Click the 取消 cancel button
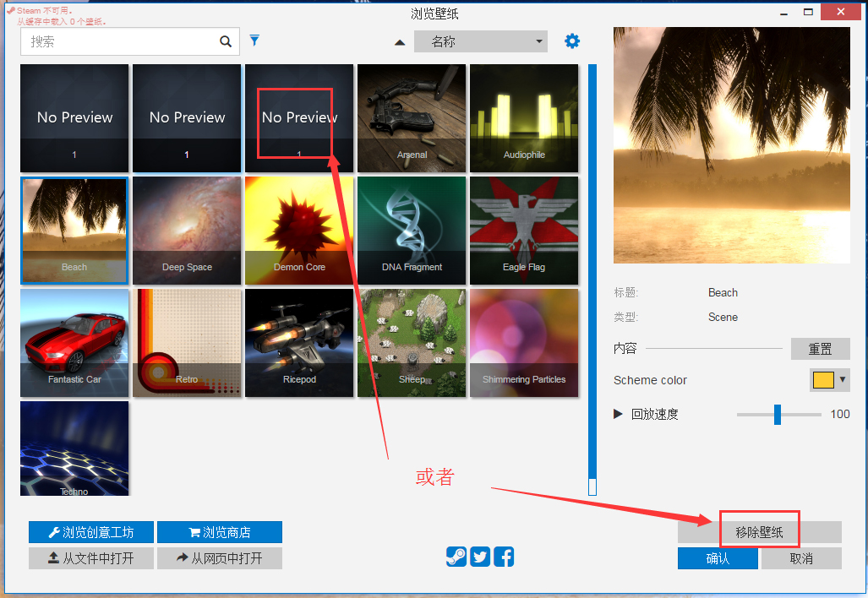The width and height of the screenshot is (868, 598). click(801, 558)
